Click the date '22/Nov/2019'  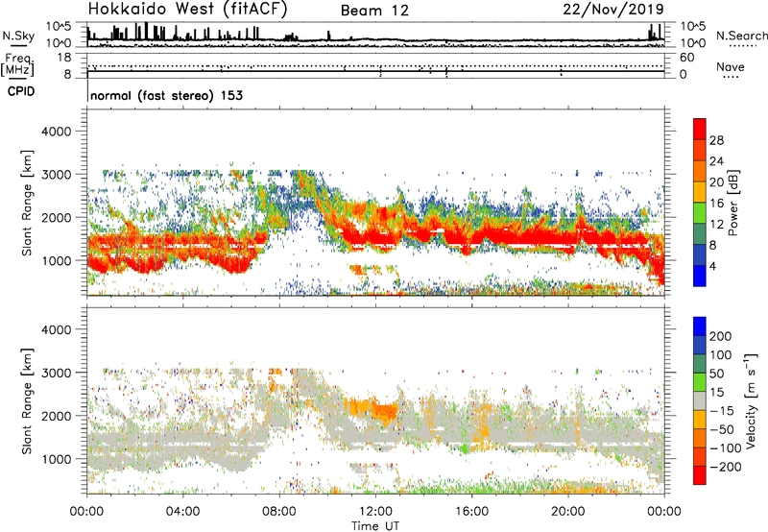pos(613,10)
